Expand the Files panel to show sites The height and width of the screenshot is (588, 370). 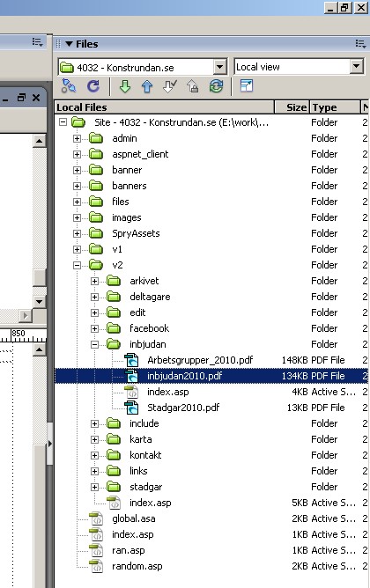247,86
